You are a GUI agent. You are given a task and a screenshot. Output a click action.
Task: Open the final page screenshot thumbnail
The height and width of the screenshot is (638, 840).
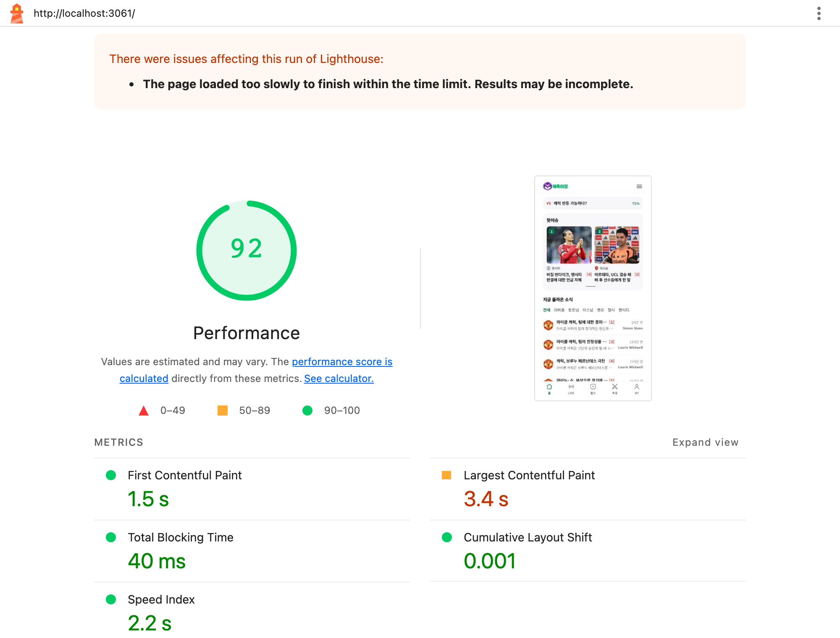click(593, 288)
